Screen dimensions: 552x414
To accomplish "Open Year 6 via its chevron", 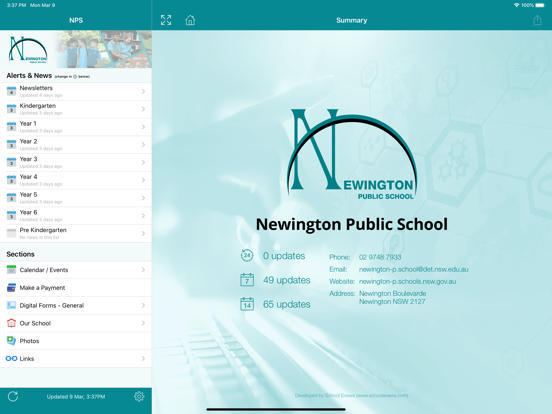I will click(143, 215).
